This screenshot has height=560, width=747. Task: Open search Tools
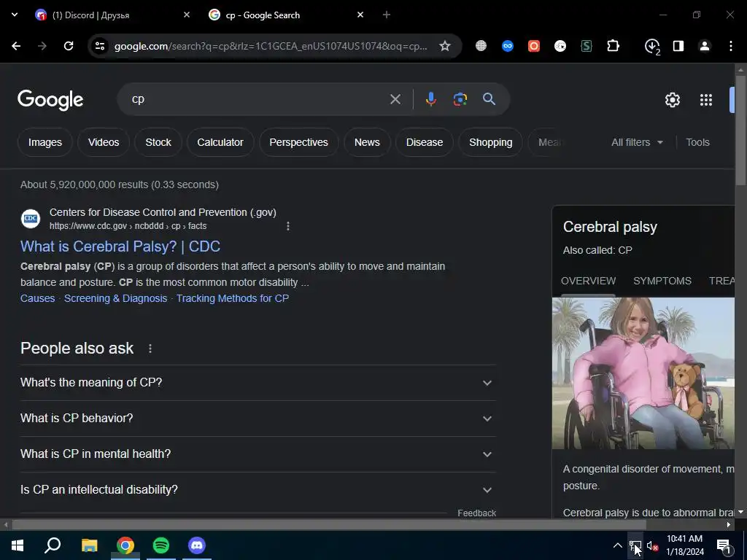pyautogui.click(x=697, y=142)
